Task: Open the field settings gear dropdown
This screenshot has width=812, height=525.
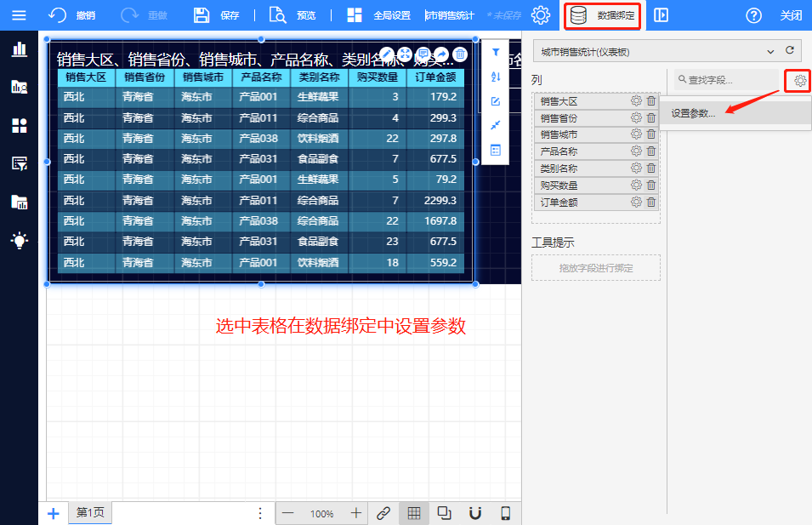Action: pos(799,81)
